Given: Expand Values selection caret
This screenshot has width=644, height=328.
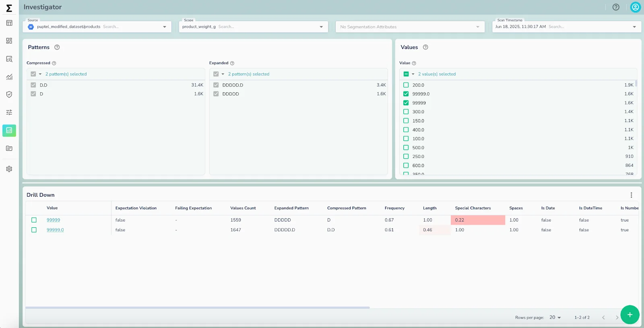Looking at the screenshot, I should (x=413, y=74).
